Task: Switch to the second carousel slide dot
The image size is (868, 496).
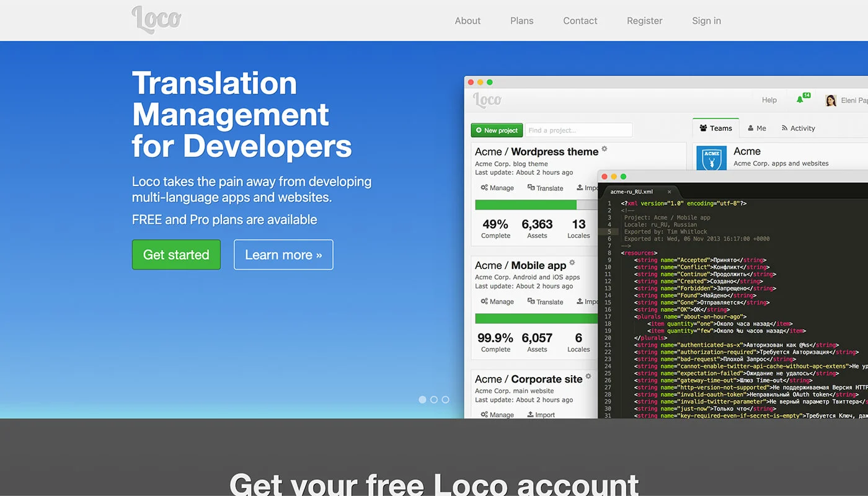Action: [x=434, y=400]
